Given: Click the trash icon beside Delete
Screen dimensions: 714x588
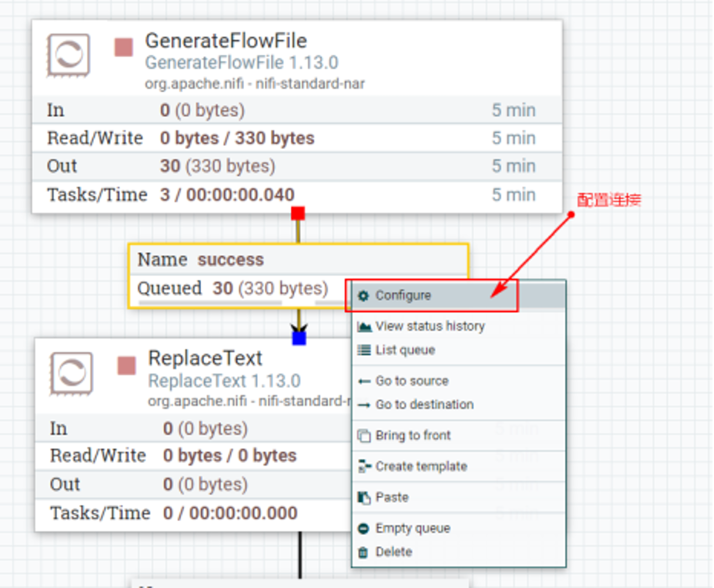Looking at the screenshot, I should (363, 552).
